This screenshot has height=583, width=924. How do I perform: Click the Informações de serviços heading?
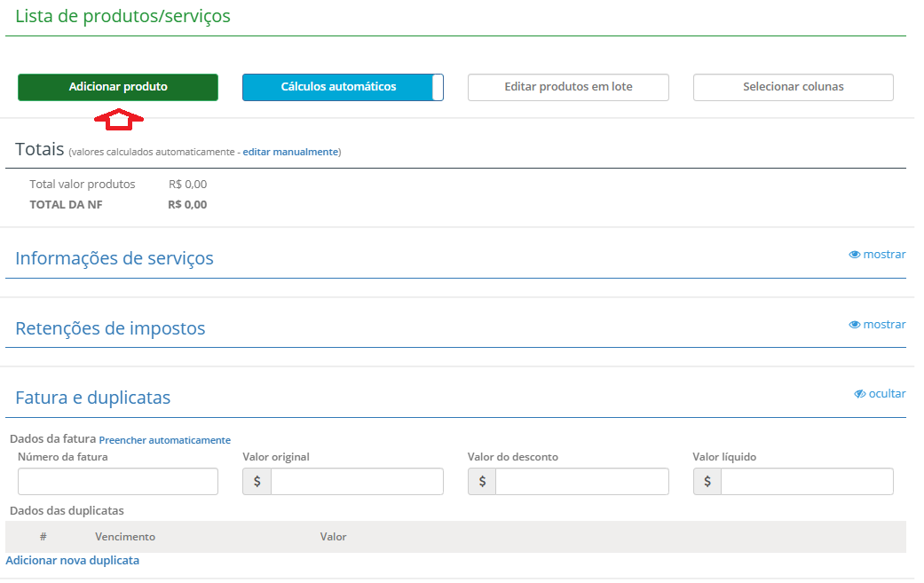(x=115, y=258)
